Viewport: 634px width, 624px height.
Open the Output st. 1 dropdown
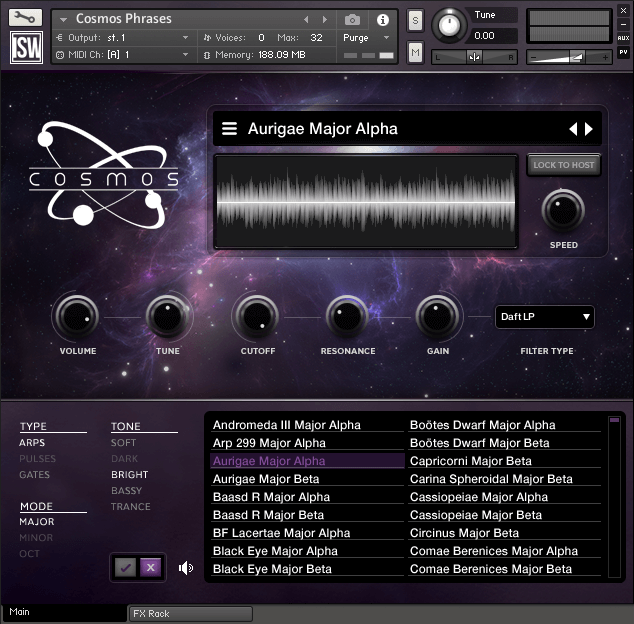tap(123, 38)
